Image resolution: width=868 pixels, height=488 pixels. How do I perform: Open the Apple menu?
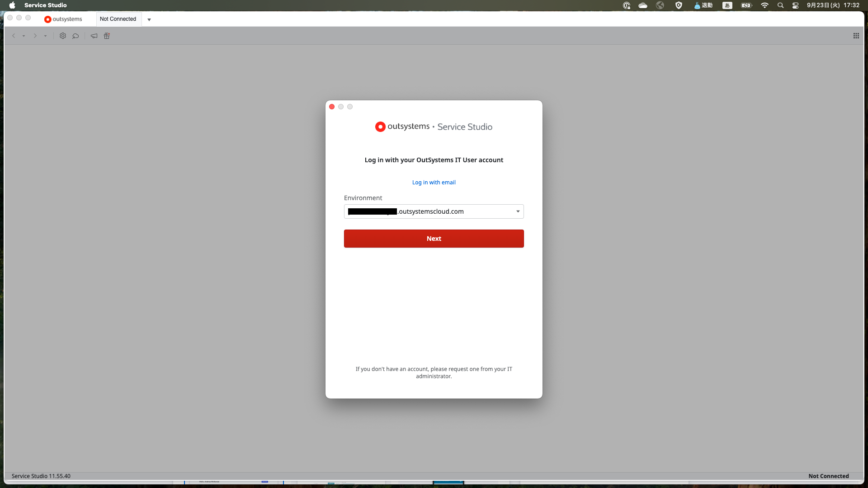point(12,5)
